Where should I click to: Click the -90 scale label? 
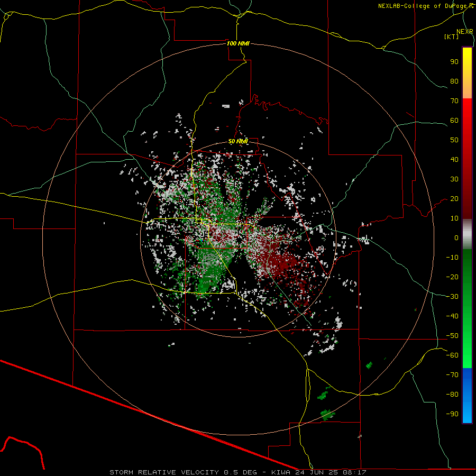coord(452,414)
